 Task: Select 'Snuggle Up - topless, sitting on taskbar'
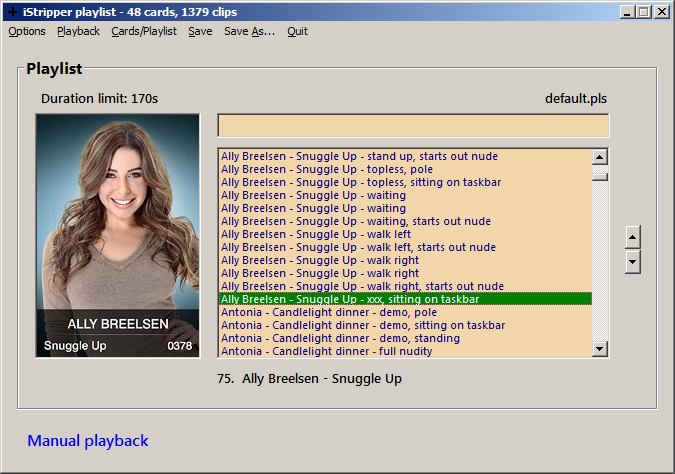[x=406, y=182]
